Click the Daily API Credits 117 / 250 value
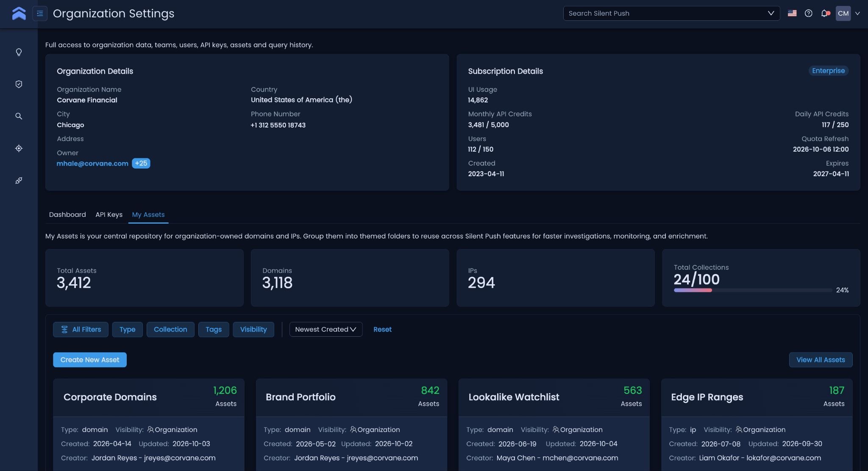This screenshot has height=471, width=868. coord(835,125)
